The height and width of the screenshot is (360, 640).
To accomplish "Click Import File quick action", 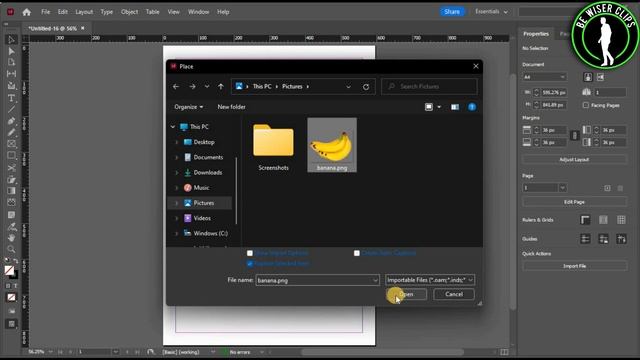I will tap(574, 266).
